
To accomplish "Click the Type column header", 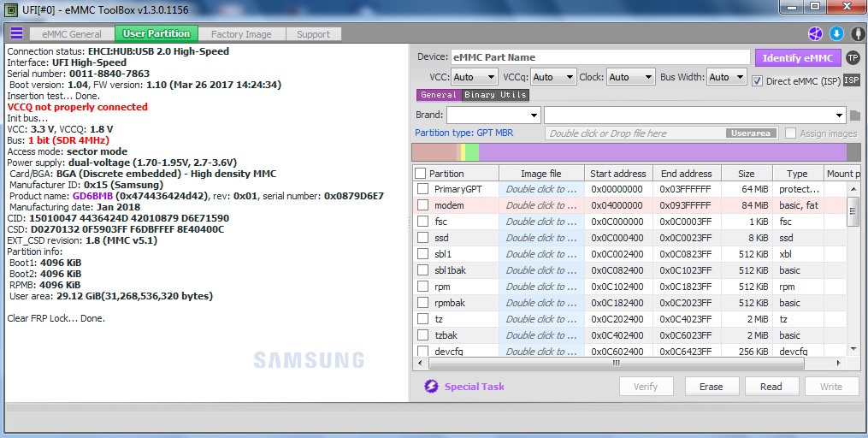I will (x=798, y=174).
